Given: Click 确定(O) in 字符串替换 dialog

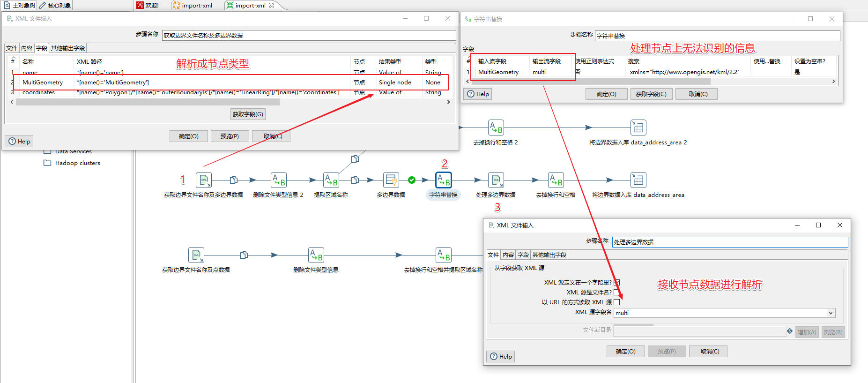Looking at the screenshot, I should click(607, 94).
